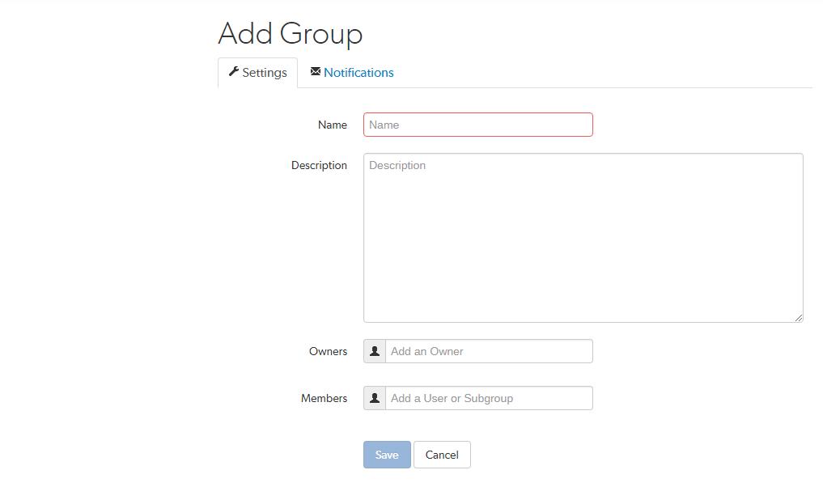Image resolution: width=823 pixels, height=504 pixels.
Task: Click the Add Group page heading
Action: [x=290, y=34]
